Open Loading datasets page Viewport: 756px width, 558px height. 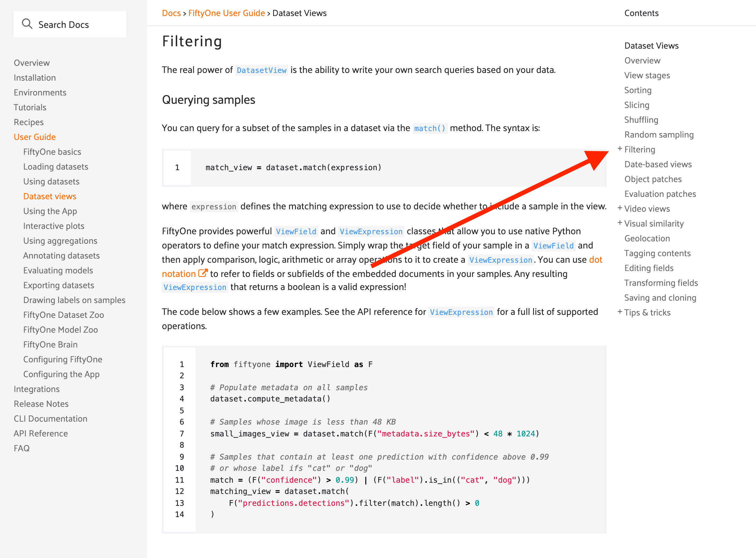pos(56,167)
